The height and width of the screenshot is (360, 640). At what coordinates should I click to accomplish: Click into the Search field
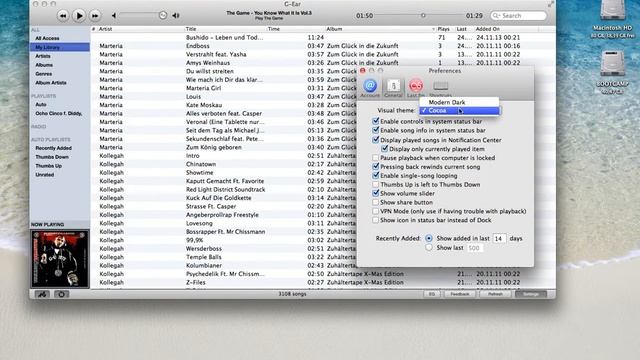518,16
